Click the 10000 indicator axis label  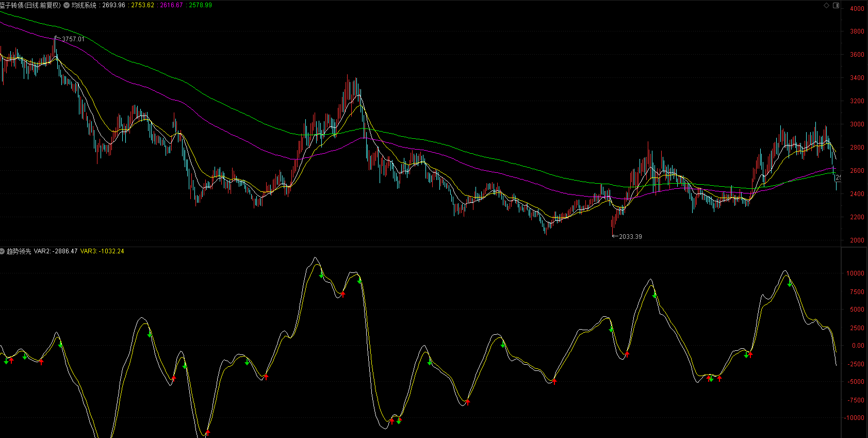click(x=856, y=273)
